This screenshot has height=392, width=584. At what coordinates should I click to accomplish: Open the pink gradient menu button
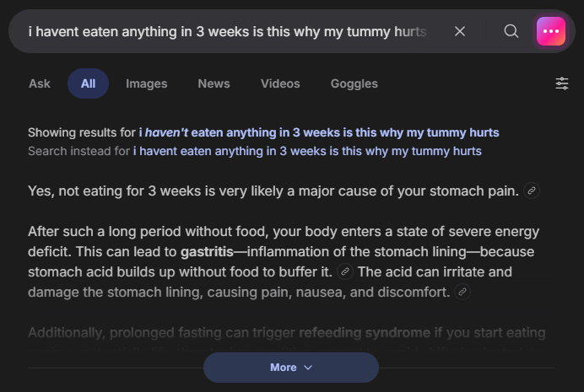click(551, 31)
